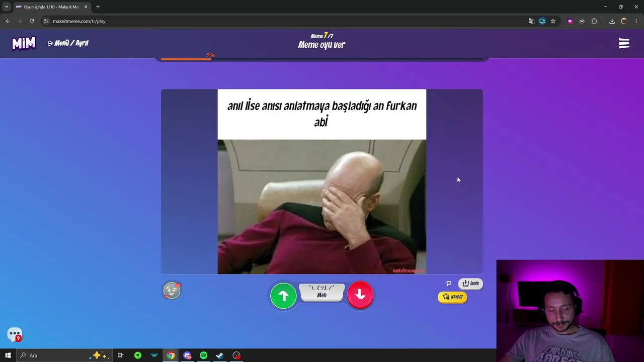Save the meme with Kaydet
Image resolution: width=644 pixels, height=362 pixels.
[x=452, y=297]
